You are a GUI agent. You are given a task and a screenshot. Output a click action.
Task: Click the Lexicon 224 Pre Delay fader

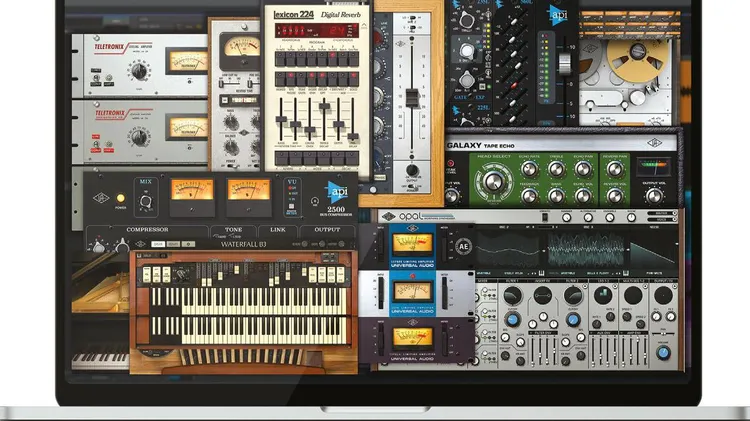click(x=353, y=137)
